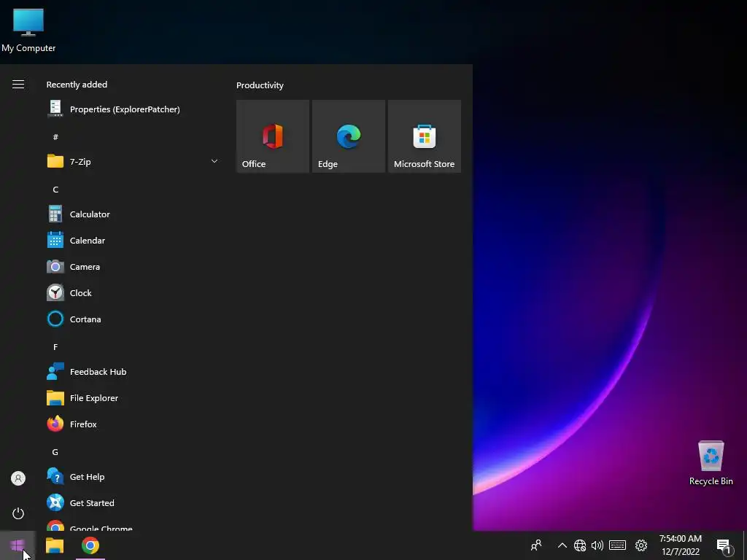Open the Microsoft Store tile

coord(425,136)
